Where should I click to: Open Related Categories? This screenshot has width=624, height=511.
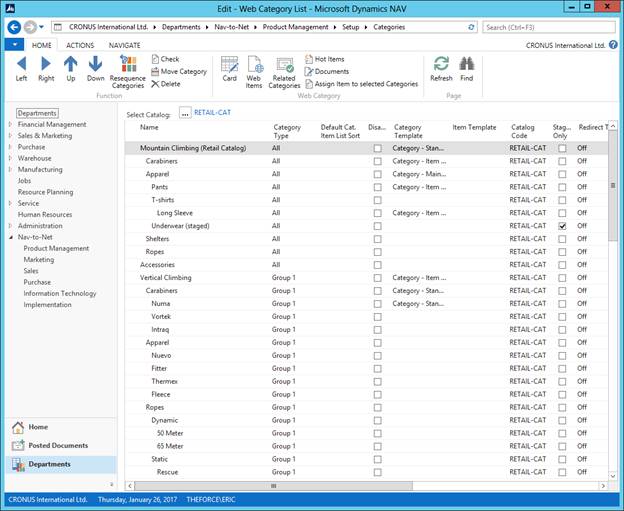click(284, 72)
